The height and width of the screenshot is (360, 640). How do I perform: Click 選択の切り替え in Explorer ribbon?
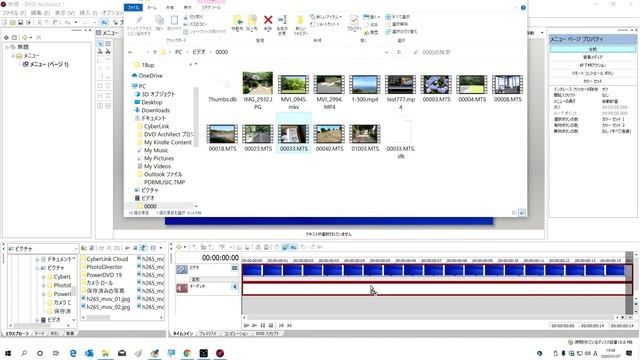pos(401,31)
